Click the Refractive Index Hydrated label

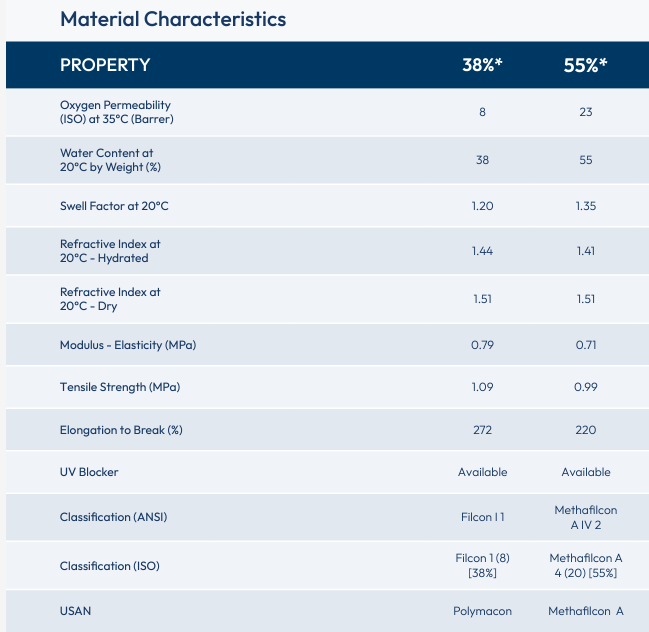tap(110, 251)
